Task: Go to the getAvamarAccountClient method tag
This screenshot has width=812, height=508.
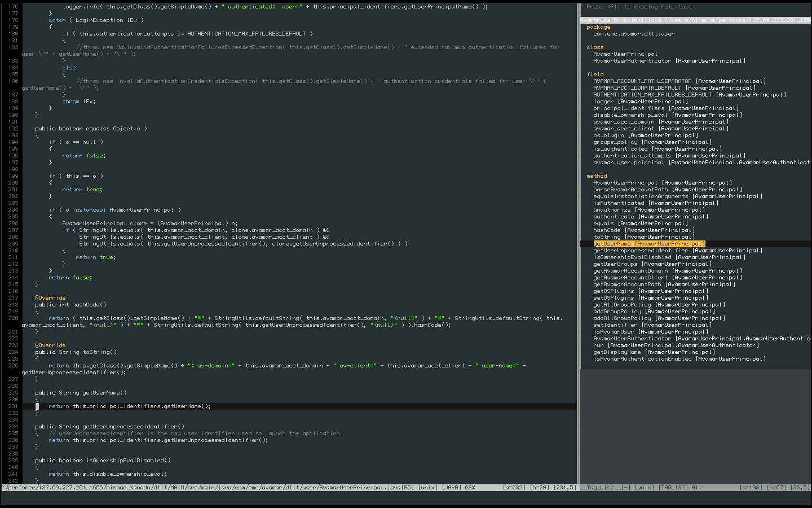Action: point(668,278)
